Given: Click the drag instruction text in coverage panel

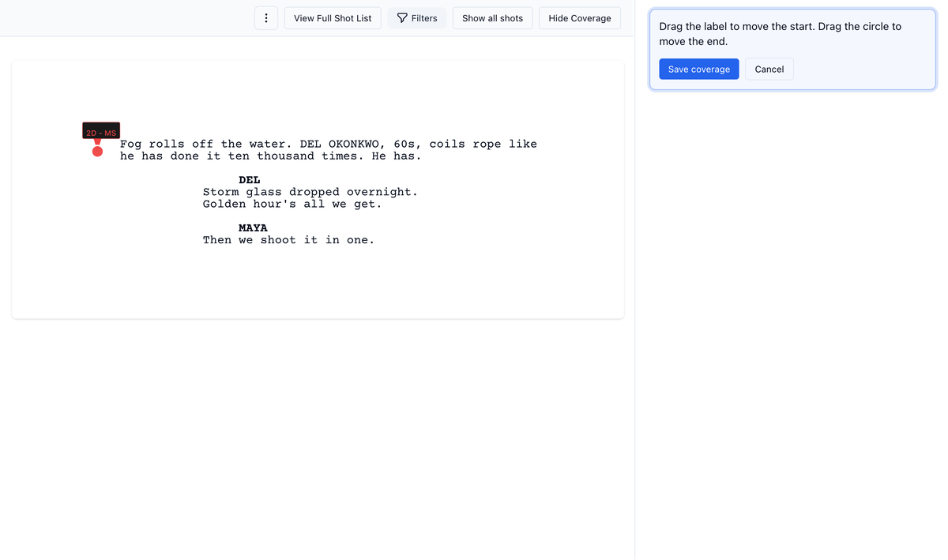Looking at the screenshot, I should point(780,34).
